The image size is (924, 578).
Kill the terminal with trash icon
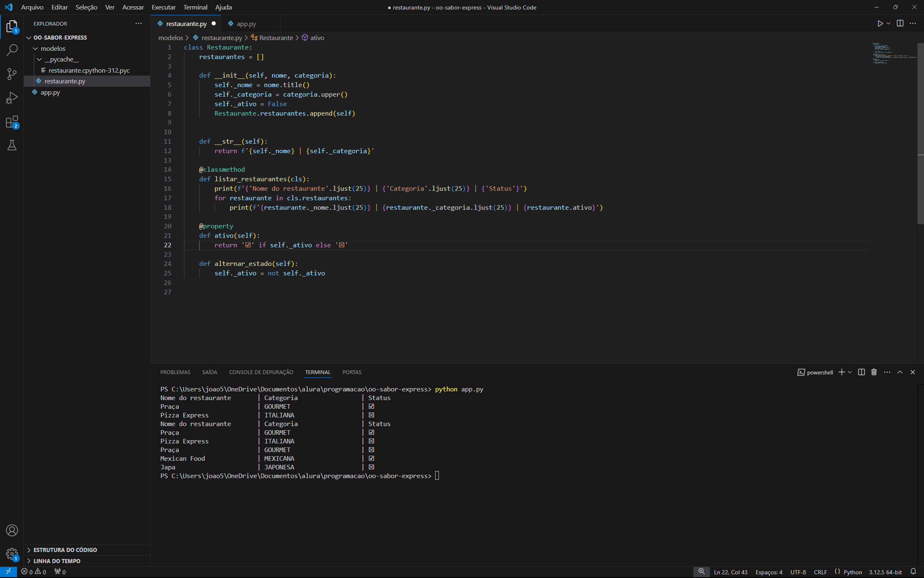coord(874,372)
